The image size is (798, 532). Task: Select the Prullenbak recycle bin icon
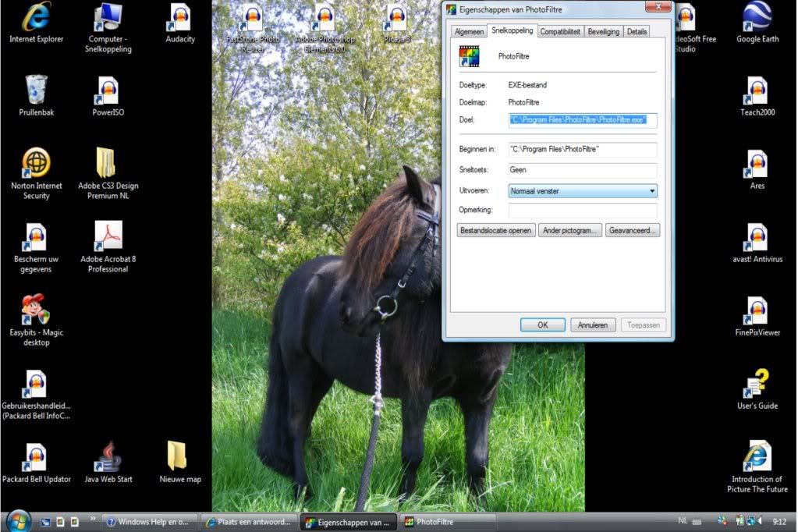tap(36, 90)
